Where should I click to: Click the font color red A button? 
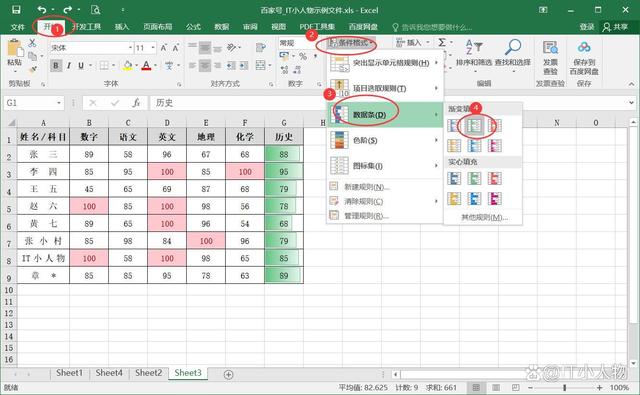147,65
